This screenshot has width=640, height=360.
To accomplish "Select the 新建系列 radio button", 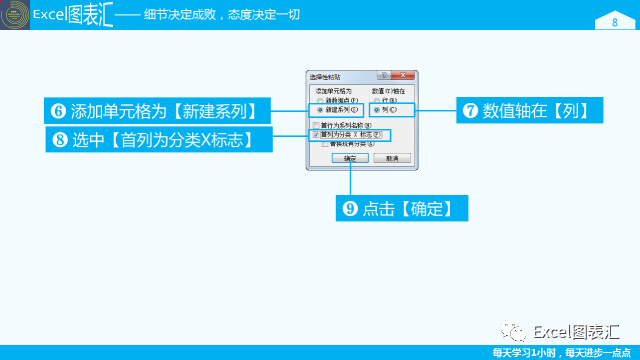I will (x=320, y=110).
